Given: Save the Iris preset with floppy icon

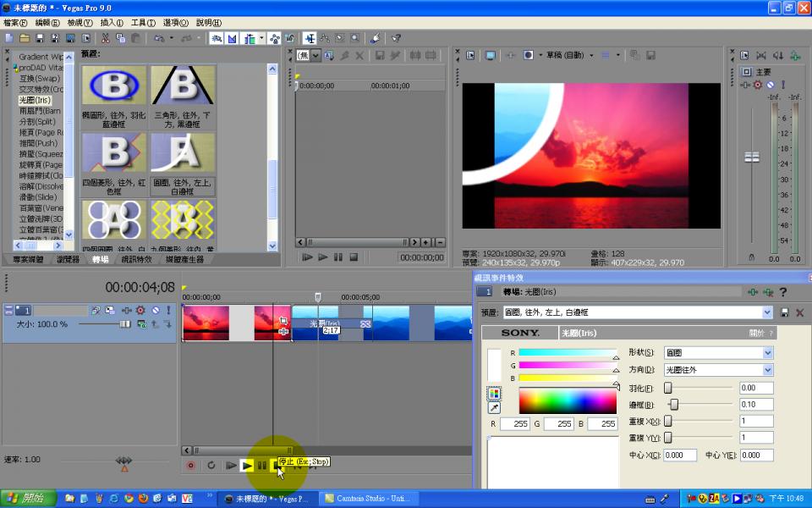Looking at the screenshot, I should click(x=785, y=312).
